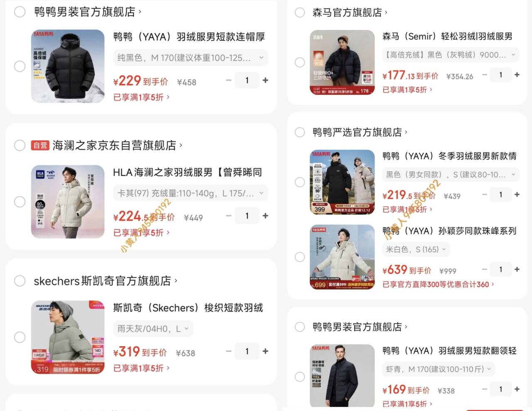Check the Skechers 斯凯奇 jacket item

coord(20,337)
